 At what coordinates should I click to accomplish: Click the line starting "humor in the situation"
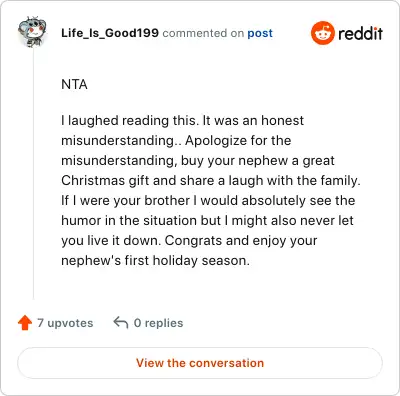[x=207, y=220]
